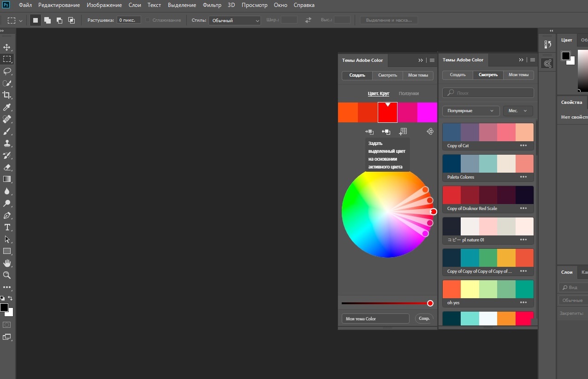Screen dimensions: 588x379
Task: Open the Фильтр menu
Action: [212, 5]
